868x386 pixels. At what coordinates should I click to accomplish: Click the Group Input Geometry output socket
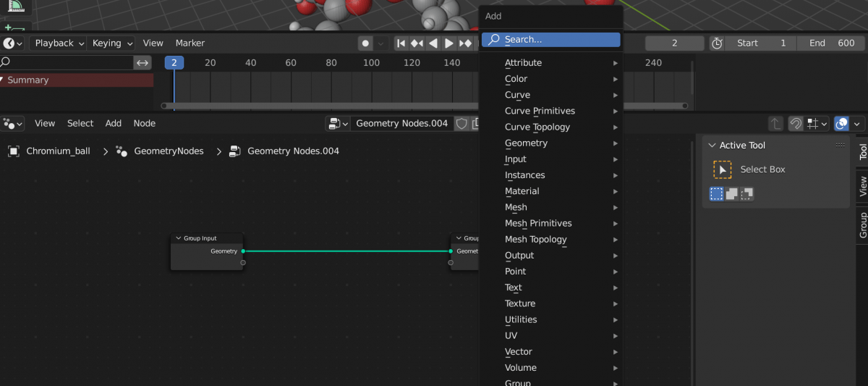coord(243,251)
